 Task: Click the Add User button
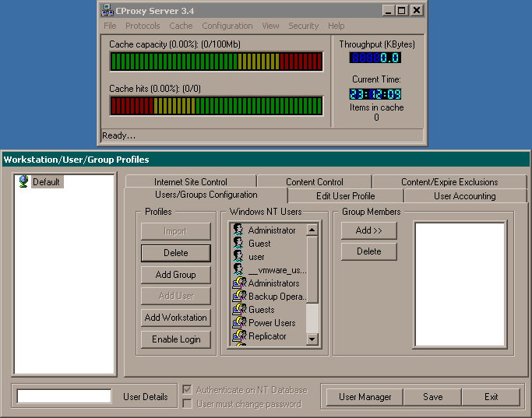coord(176,296)
